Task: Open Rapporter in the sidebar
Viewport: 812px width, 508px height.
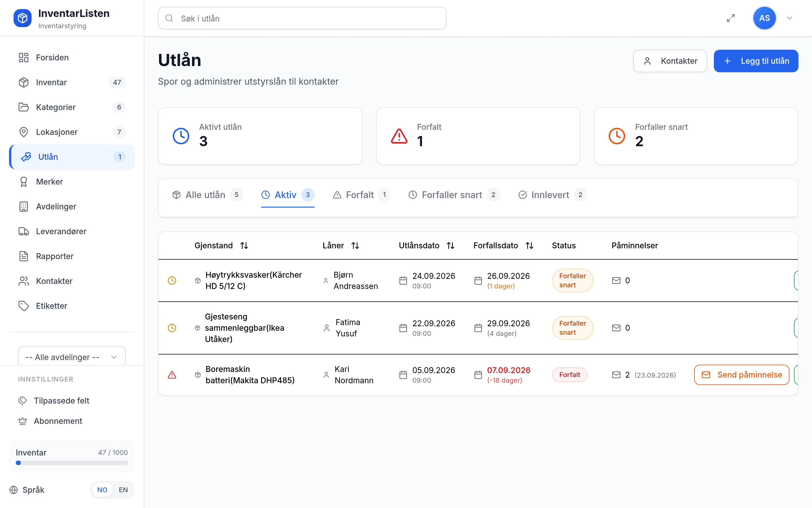Action: [72, 256]
